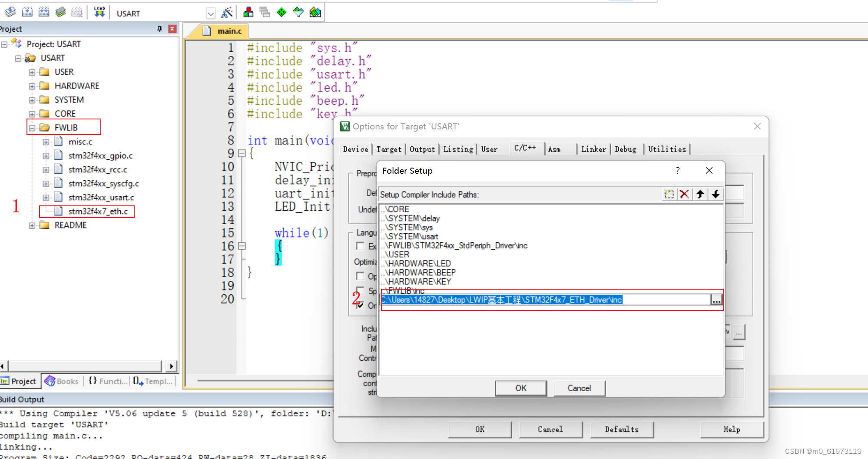Collapse the FWLIB group in the project tree
868x459 pixels.
click(x=32, y=128)
